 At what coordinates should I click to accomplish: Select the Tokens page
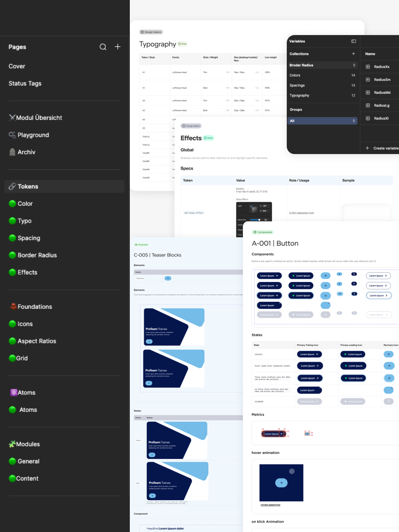tap(64, 186)
